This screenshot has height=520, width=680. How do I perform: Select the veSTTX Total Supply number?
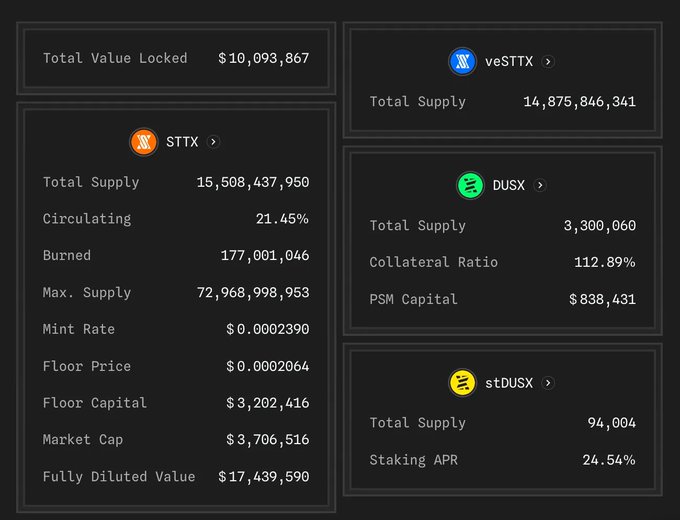click(579, 101)
